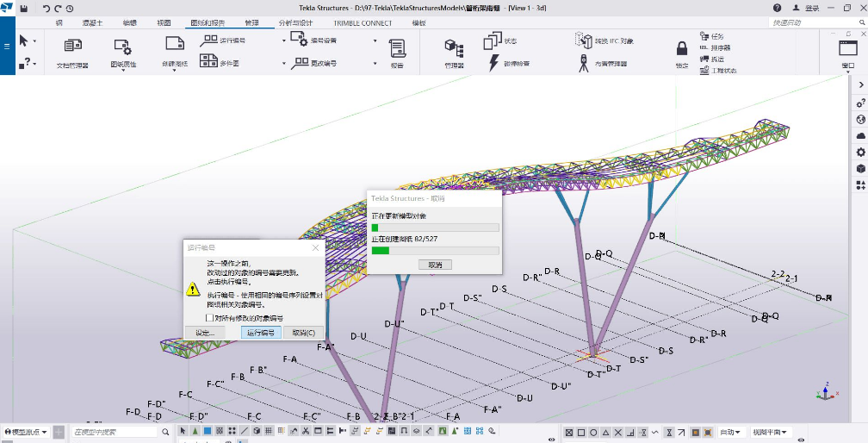The width and height of the screenshot is (868, 443).
Task: Click the 拆运 lotting tool
Action: (x=712, y=59)
